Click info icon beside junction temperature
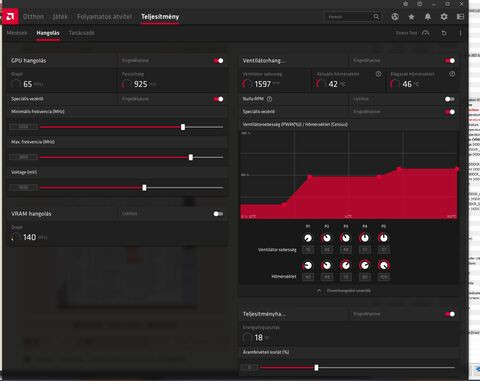The width and height of the screenshot is (480, 381). click(x=452, y=74)
